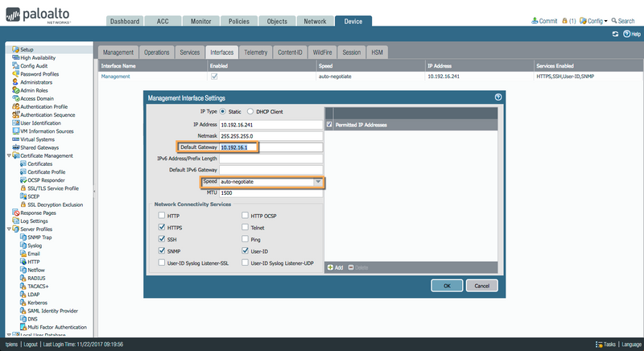Collapse the Certificate Management tree node
The height and width of the screenshot is (351, 644).
click(9, 155)
